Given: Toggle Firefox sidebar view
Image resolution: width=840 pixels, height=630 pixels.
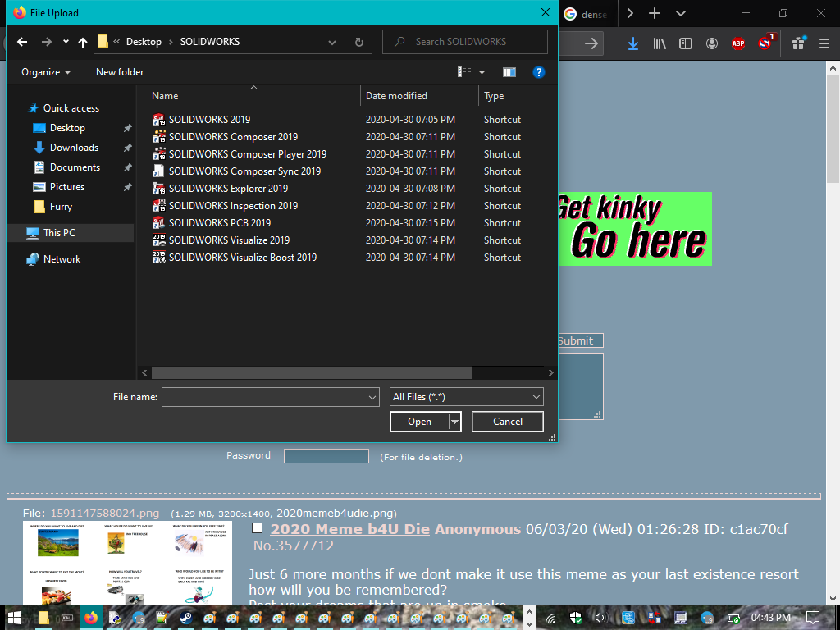Looking at the screenshot, I should (x=685, y=44).
